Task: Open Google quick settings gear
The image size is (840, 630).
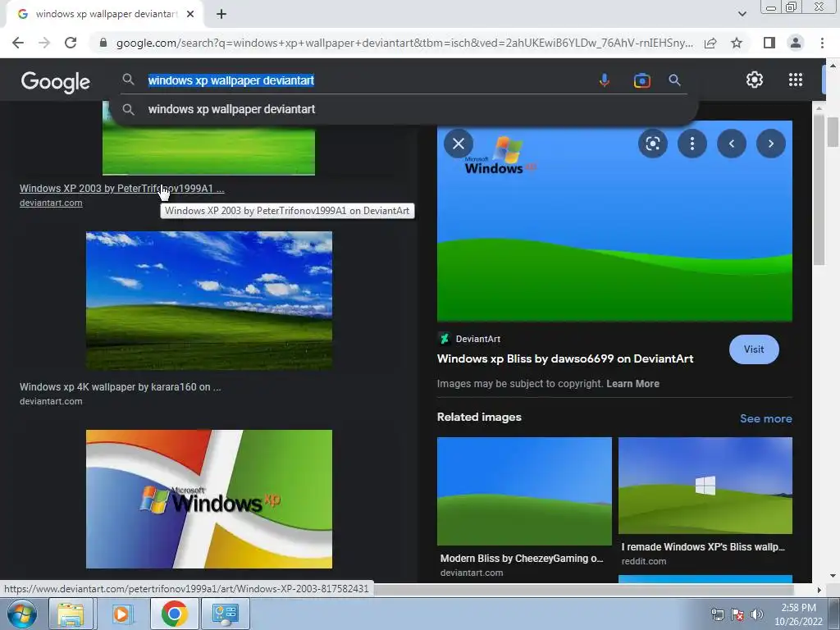Action: (x=755, y=80)
